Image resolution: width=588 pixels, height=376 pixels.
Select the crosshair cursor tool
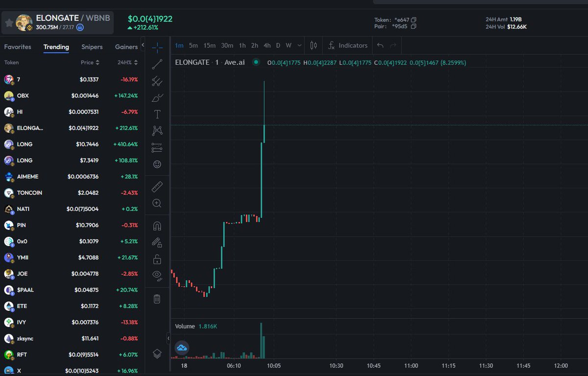coord(157,47)
